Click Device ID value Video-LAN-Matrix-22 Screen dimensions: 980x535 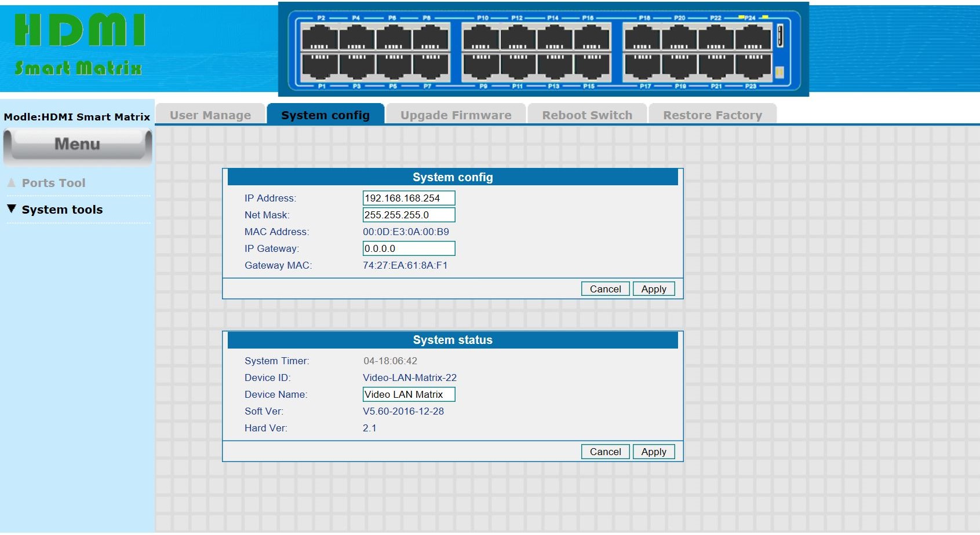[x=410, y=378]
